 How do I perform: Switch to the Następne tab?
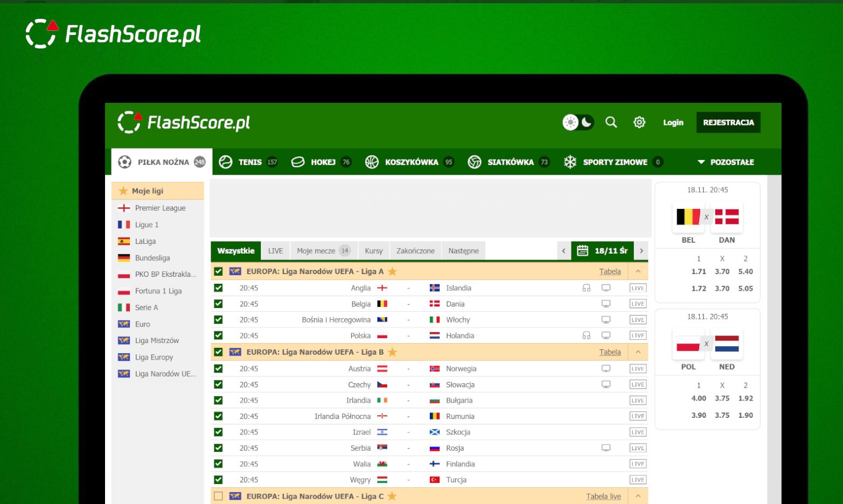(x=463, y=250)
